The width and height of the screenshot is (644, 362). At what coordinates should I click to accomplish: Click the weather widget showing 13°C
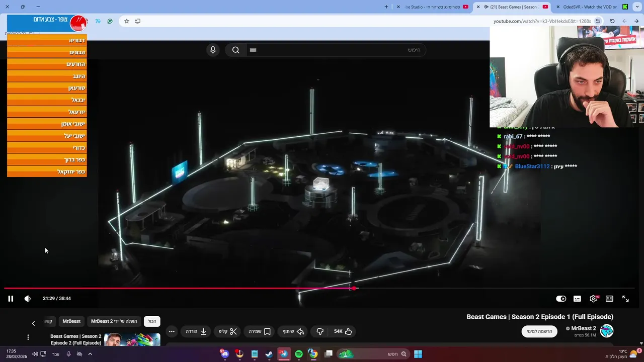click(x=623, y=354)
